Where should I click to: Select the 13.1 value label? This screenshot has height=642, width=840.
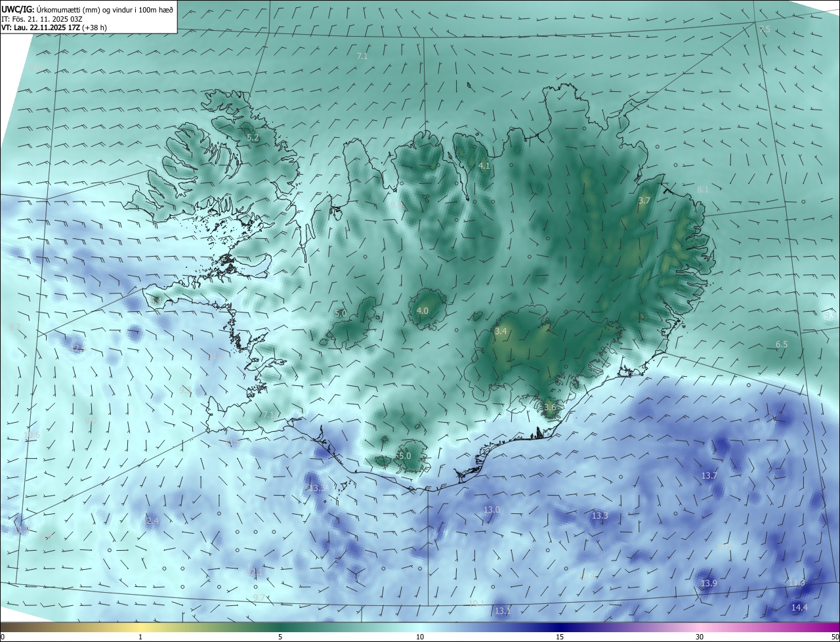coord(503,610)
